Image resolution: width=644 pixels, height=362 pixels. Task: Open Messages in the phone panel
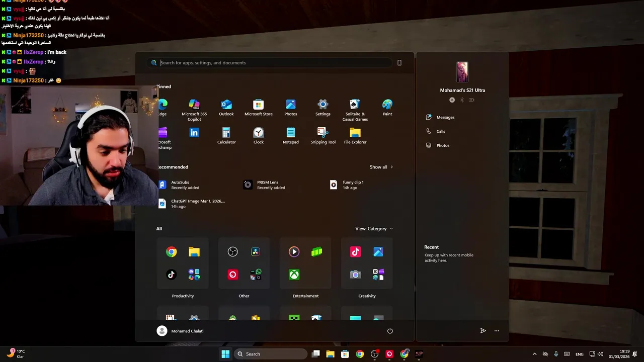click(440, 117)
